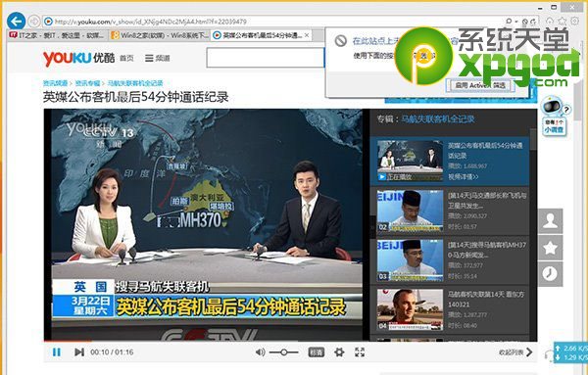This screenshot has height=375, width=588.
Task: Mute the player volume speaker icon
Action: click(x=260, y=352)
